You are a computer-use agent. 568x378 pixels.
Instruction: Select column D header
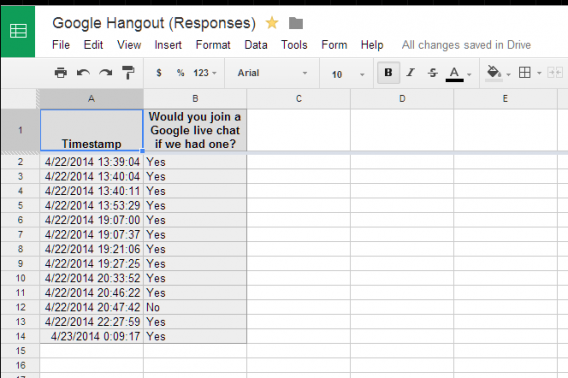coord(402,99)
